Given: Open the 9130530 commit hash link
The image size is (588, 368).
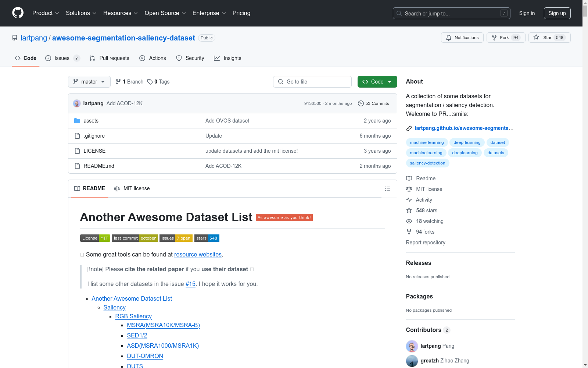Looking at the screenshot, I should [313, 103].
